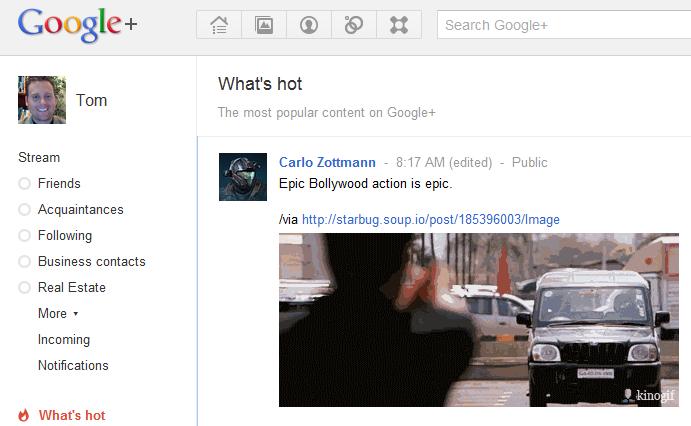Click 'Epic Bollywood action is epic.' text
Screen dimensions: 691x426
[x=366, y=183]
